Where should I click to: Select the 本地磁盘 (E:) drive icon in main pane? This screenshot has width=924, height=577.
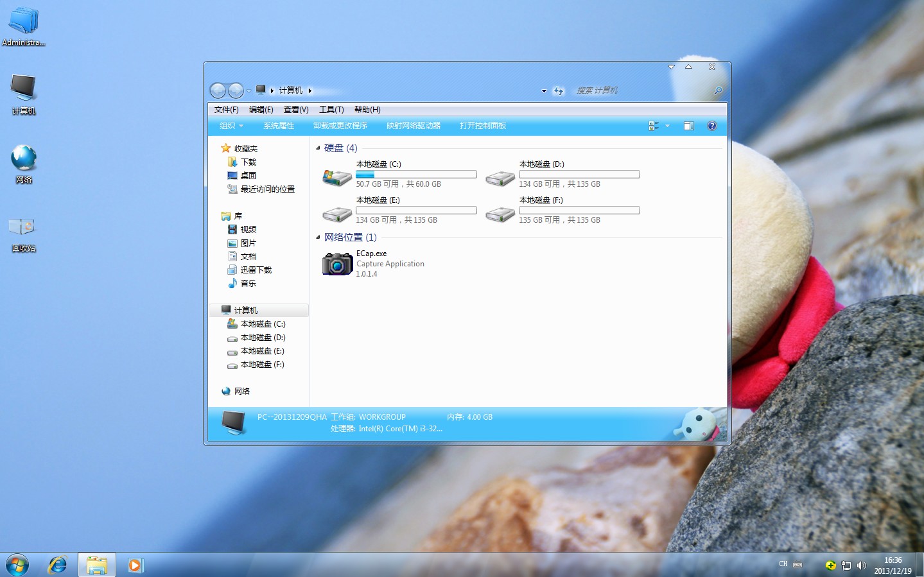point(336,214)
